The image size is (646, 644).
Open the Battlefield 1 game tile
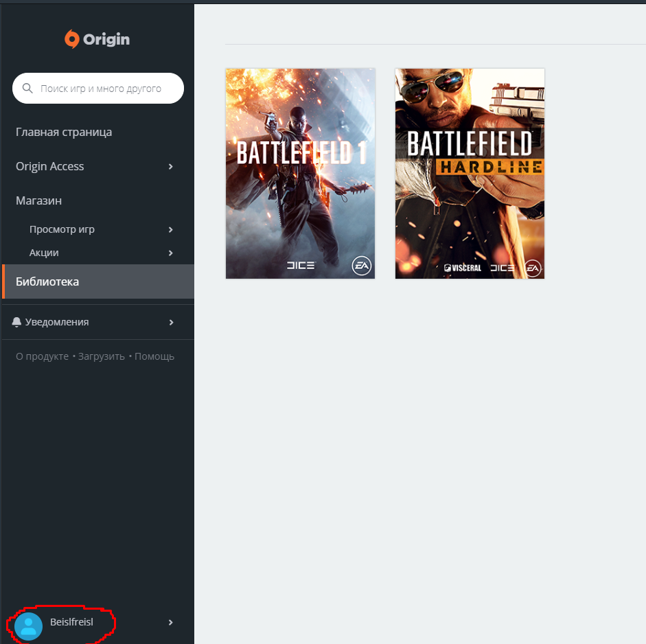(x=300, y=174)
